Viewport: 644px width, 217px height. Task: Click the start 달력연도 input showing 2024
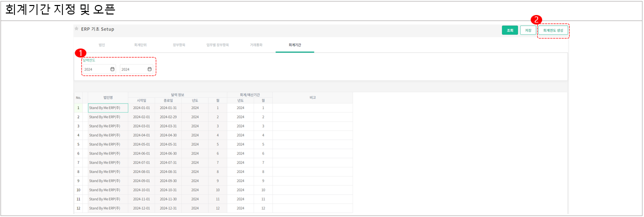95,69
